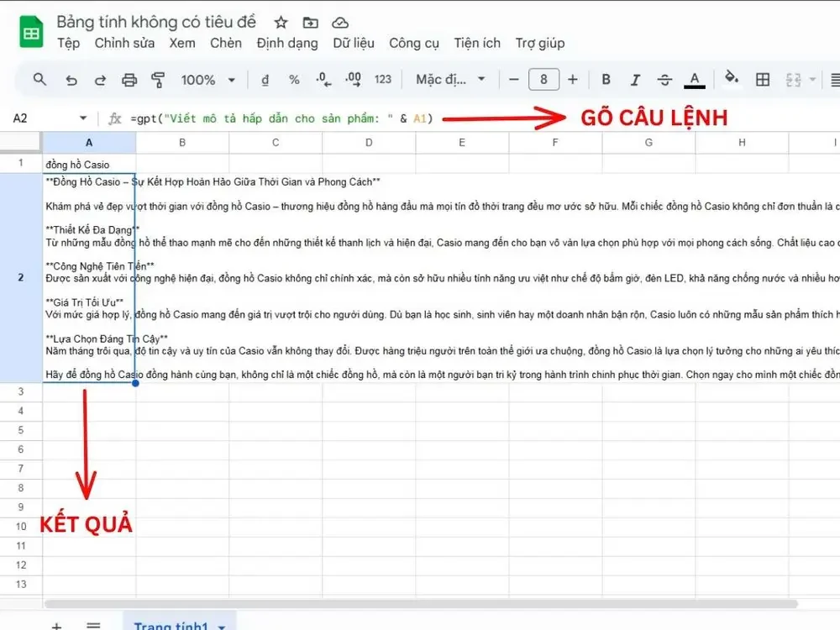Print the spreadsheet
840x630 pixels.
(x=129, y=80)
